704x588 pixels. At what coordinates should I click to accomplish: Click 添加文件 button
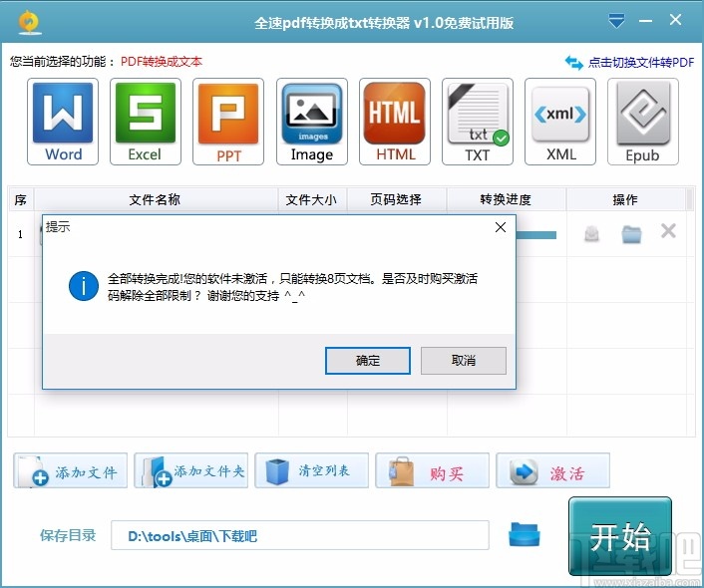(71, 470)
